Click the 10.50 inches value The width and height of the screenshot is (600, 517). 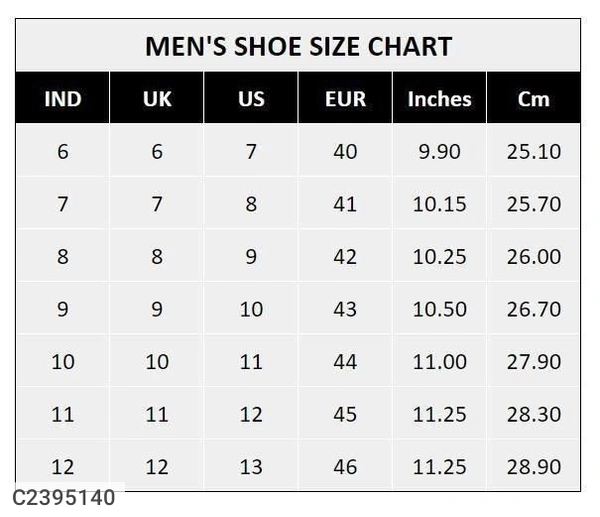tap(439, 309)
